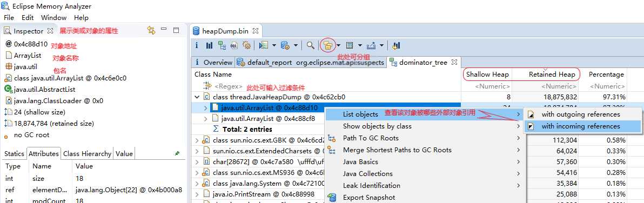Open the Reports dropdown arrow
Image resolution: width=644 pixels, height=203 pixels.
274,45
